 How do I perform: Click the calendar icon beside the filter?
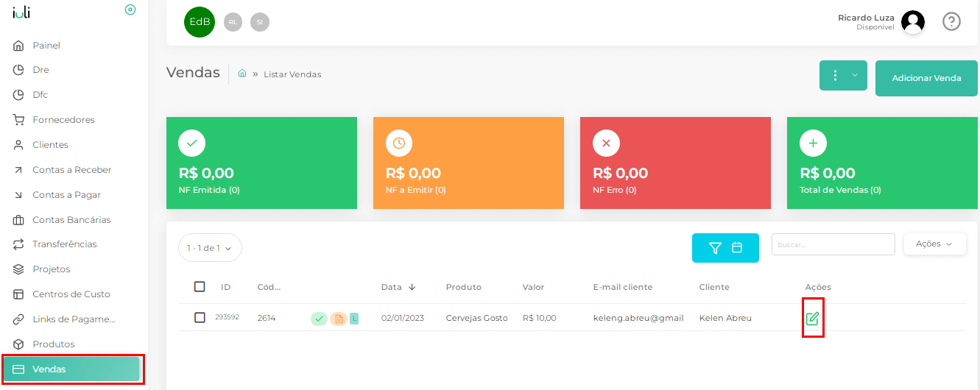pos(737,248)
